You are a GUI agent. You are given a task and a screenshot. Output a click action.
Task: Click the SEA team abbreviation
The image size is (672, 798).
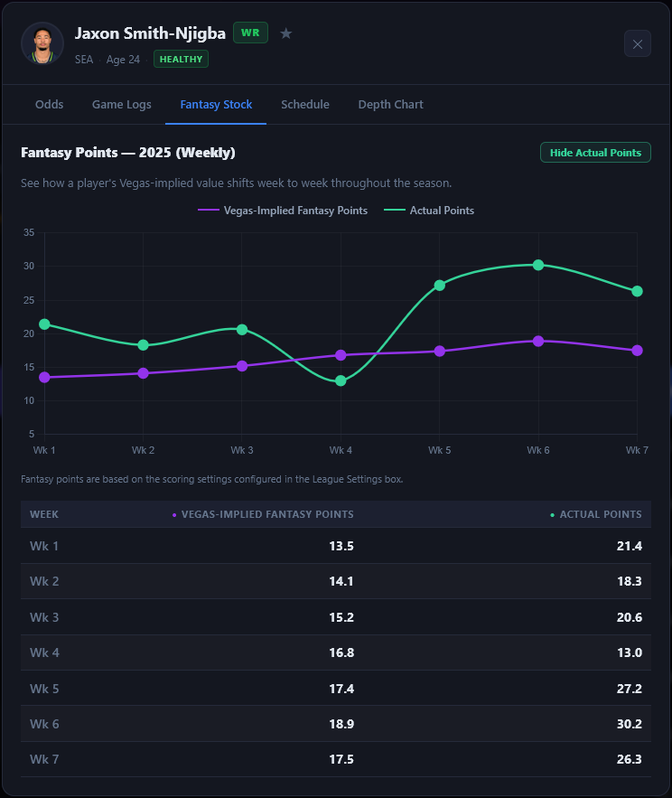tap(84, 59)
